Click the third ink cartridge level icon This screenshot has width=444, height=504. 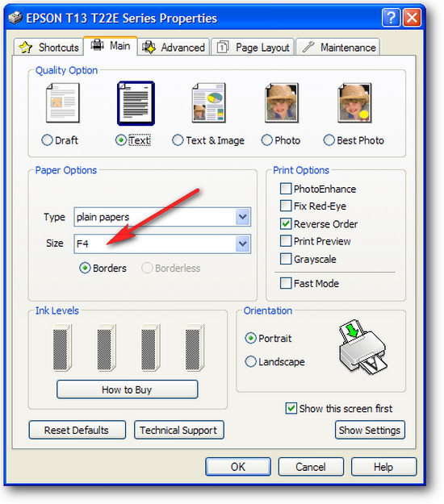pyautogui.click(x=150, y=348)
